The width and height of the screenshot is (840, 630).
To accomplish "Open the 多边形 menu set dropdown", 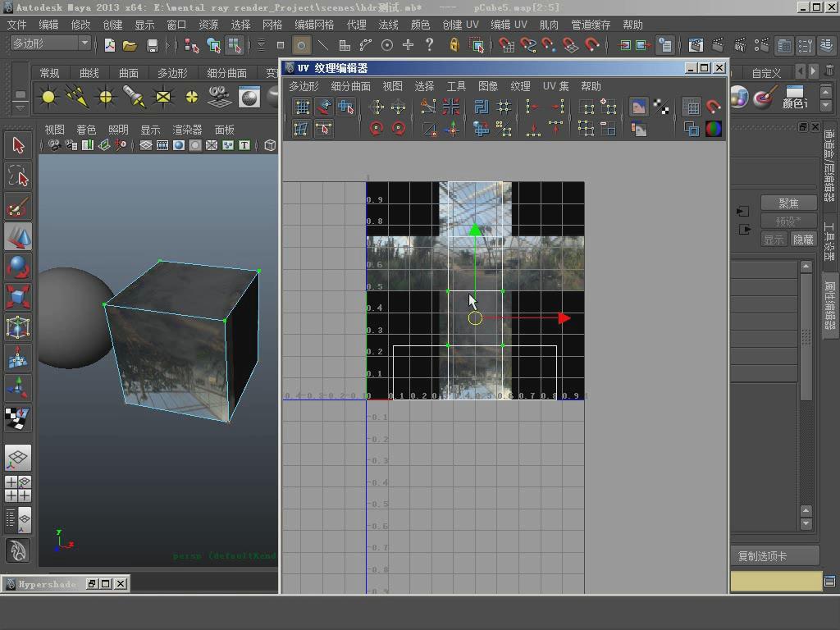I will [x=50, y=43].
